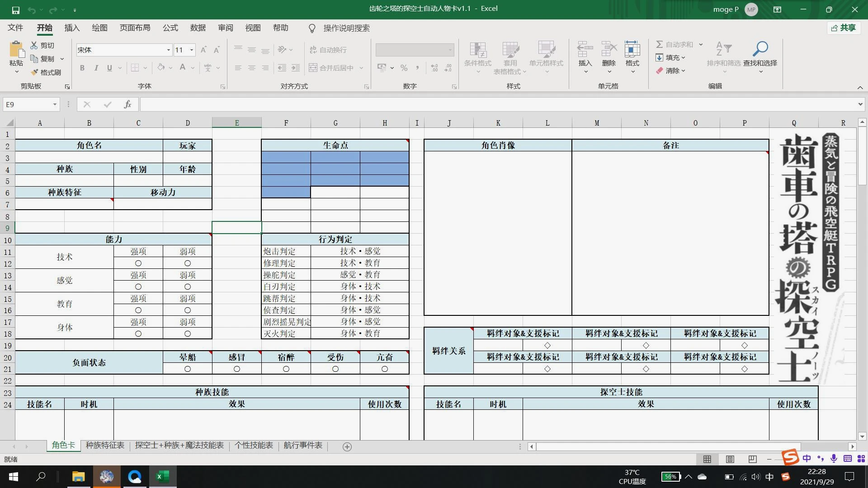Viewport: 868px width, 488px height.
Task: Click the Format Painter brush icon
Action: [34, 72]
